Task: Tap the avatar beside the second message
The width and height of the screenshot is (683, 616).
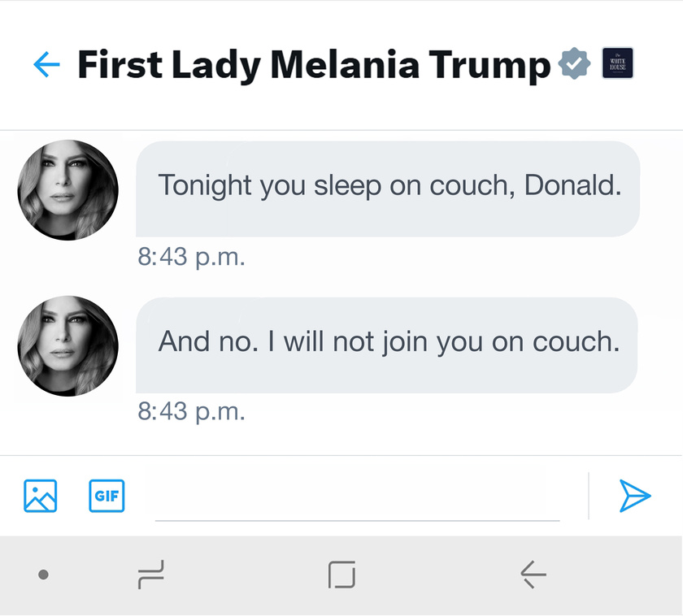Action: 68,346
